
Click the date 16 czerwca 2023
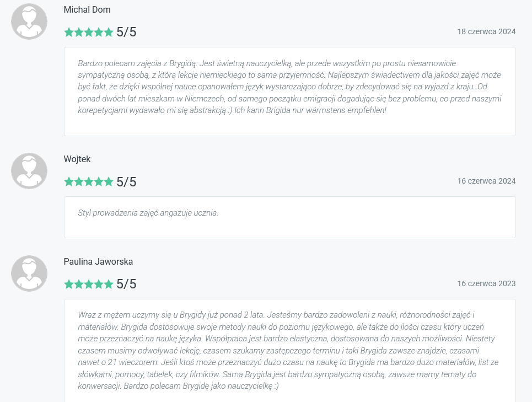(486, 283)
